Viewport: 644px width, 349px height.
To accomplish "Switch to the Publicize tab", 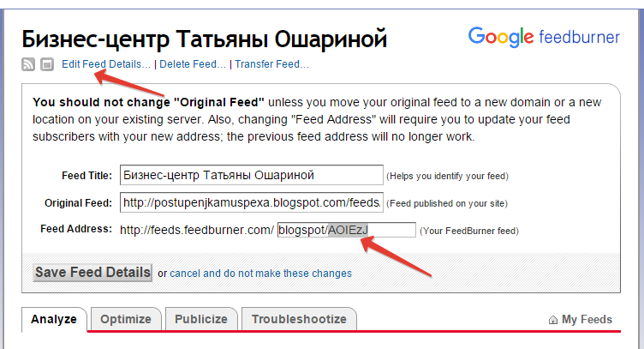I will pyautogui.click(x=201, y=319).
